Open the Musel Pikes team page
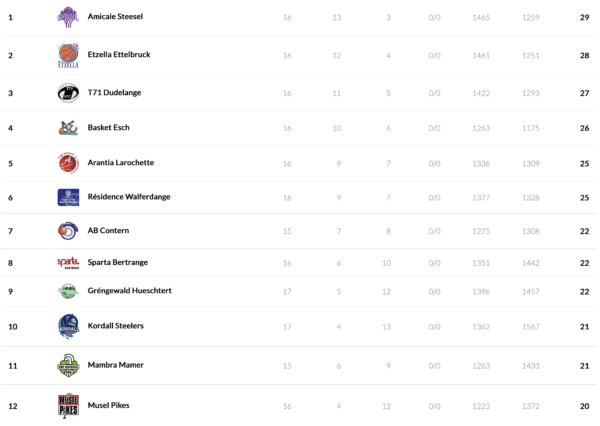Image resolution: width=600 pixels, height=426 pixels. pos(109,405)
